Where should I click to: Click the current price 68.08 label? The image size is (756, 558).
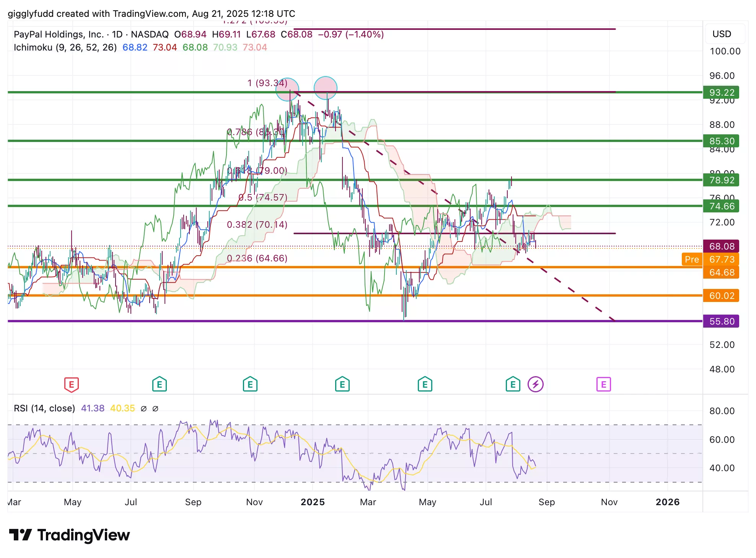coord(721,246)
